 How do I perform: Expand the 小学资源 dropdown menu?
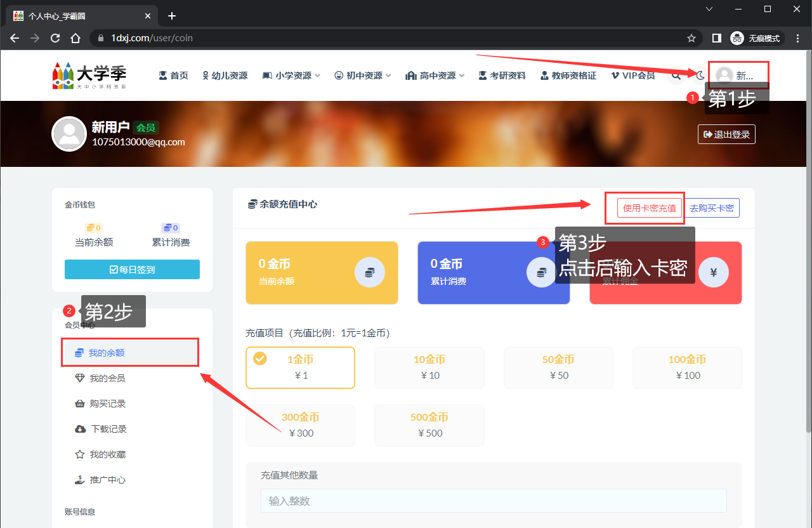(x=291, y=76)
